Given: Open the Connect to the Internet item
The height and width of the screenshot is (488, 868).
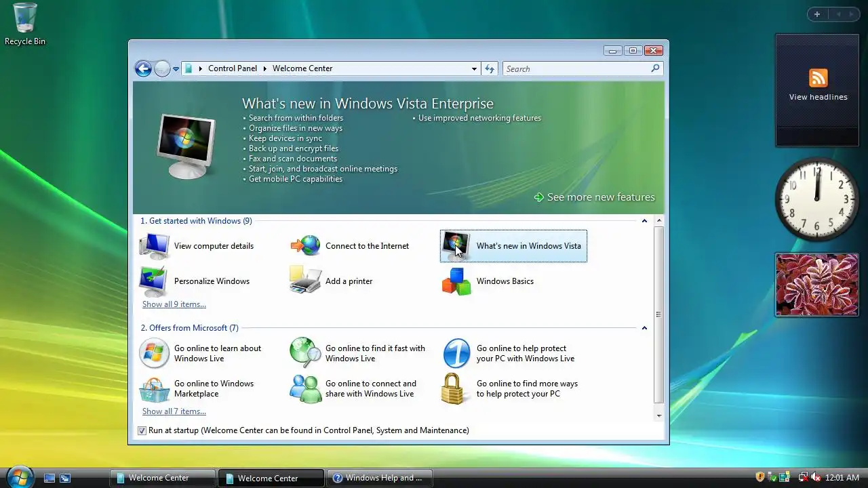Looking at the screenshot, I should pyautogui.click(x=350, y=246).
